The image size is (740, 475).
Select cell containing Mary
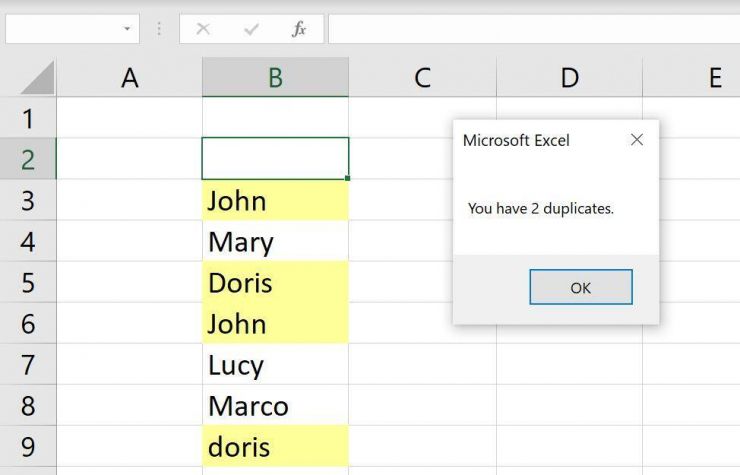coord(275,242)
